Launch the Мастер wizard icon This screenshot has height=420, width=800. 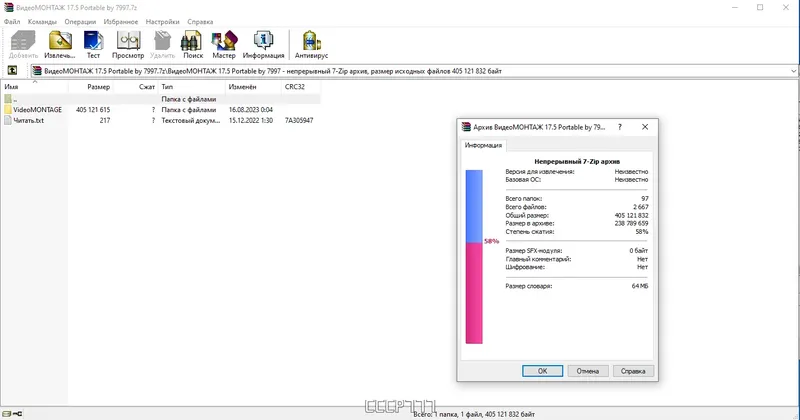(x=224, y=41)
